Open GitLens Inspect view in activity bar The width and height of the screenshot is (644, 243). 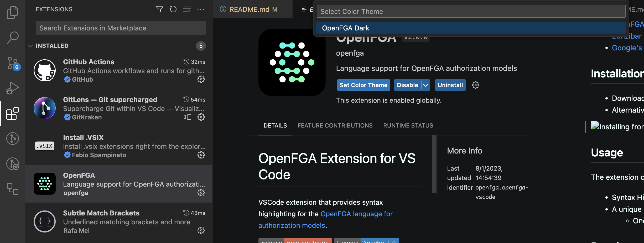click(x=12, y=163)
